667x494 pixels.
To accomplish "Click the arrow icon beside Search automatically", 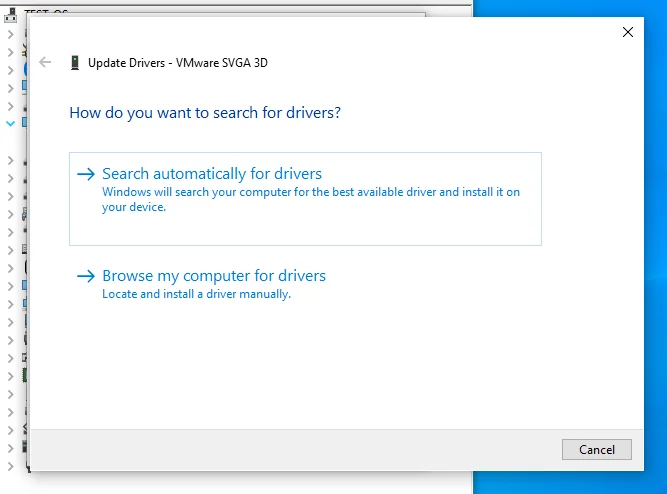I will 86,174.
